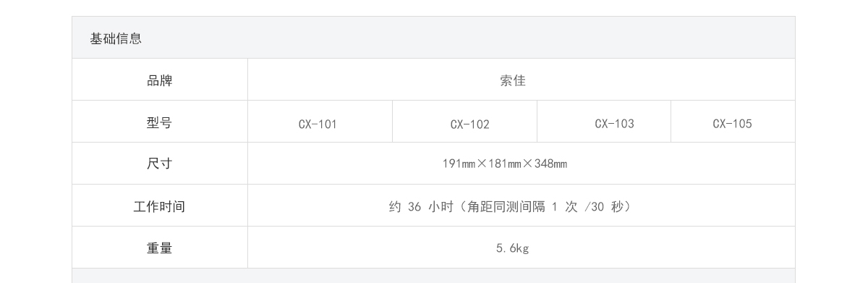Screen dimensions: 868x283
Task: Click the 181mm part of the dimensions
Action: (505, 164)
